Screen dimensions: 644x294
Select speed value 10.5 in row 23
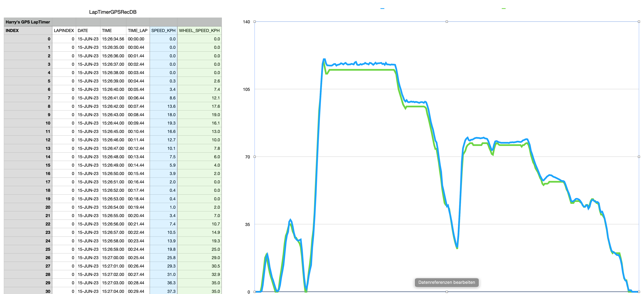[164, 232]
